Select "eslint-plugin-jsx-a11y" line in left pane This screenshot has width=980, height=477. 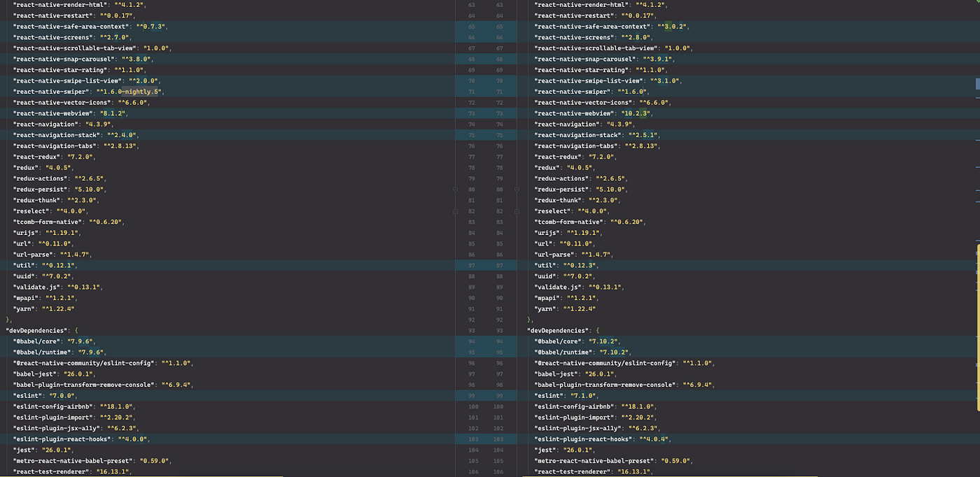76,428
